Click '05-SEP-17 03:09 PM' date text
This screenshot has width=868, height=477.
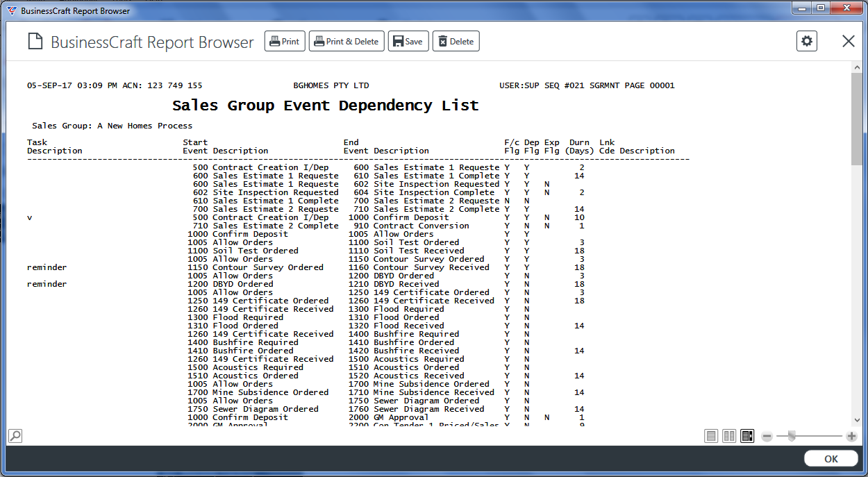coord(72,85)
